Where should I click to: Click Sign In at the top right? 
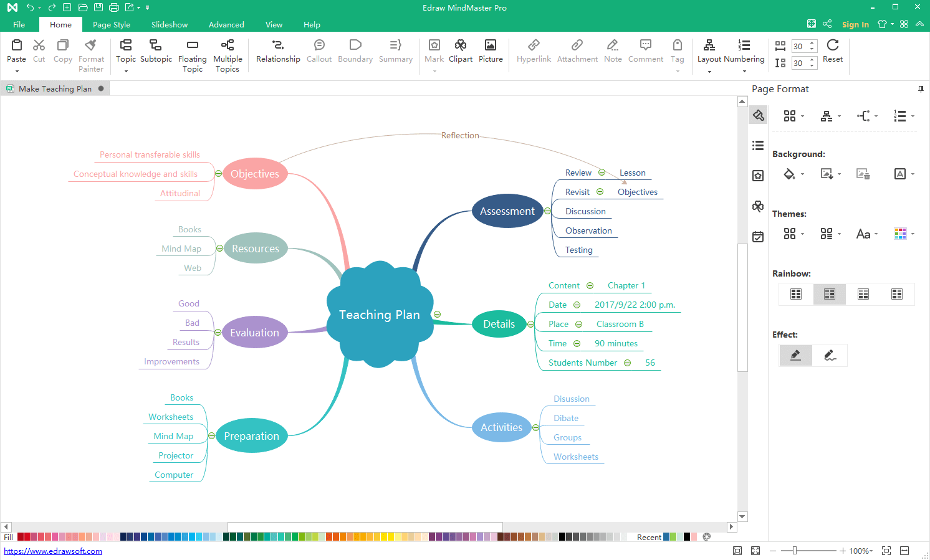coord(855,24)
